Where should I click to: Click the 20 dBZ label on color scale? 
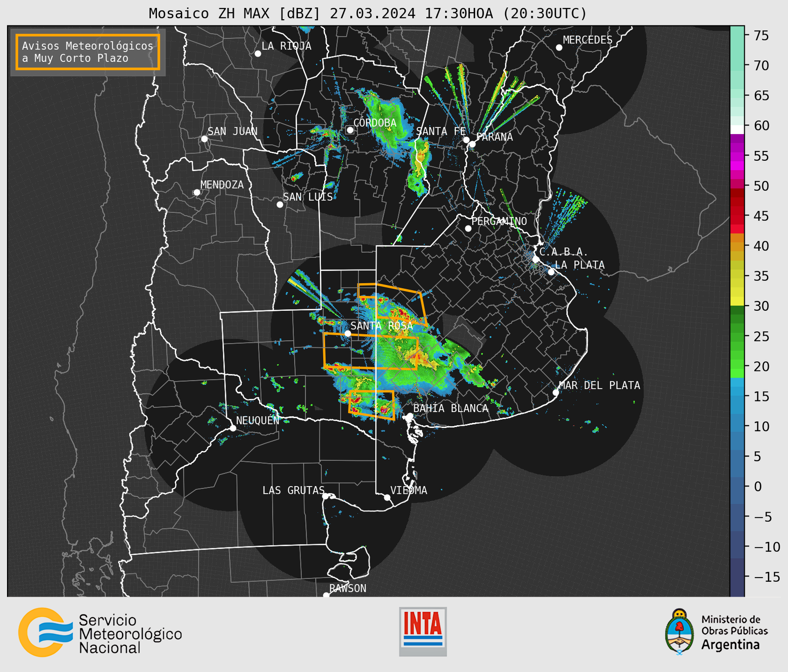coord(761,366)
